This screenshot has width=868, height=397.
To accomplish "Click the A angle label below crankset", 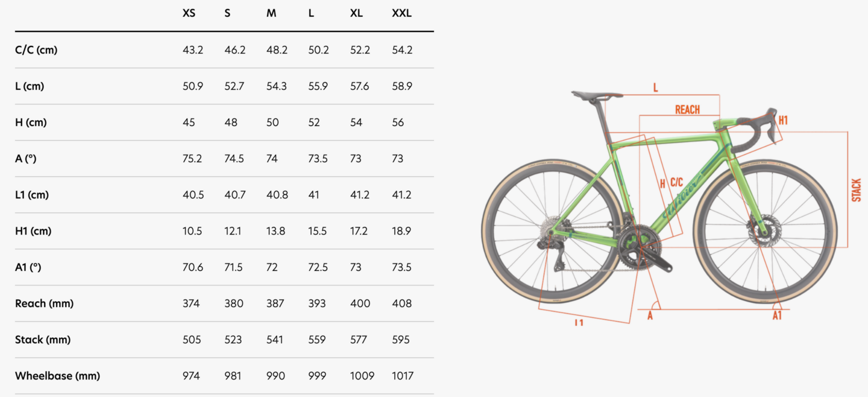I will point(650,316).
